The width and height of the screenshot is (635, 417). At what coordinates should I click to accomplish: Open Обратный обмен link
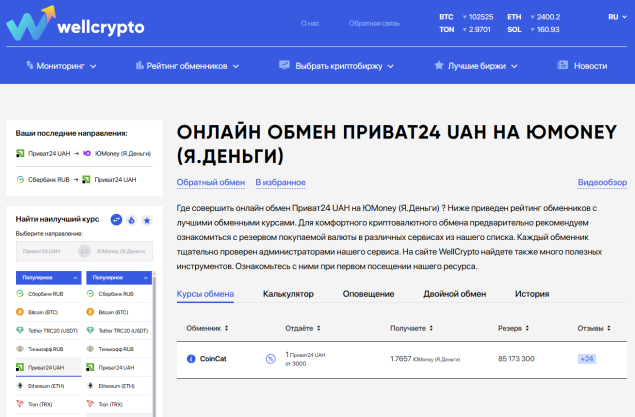tap(211, 183)
